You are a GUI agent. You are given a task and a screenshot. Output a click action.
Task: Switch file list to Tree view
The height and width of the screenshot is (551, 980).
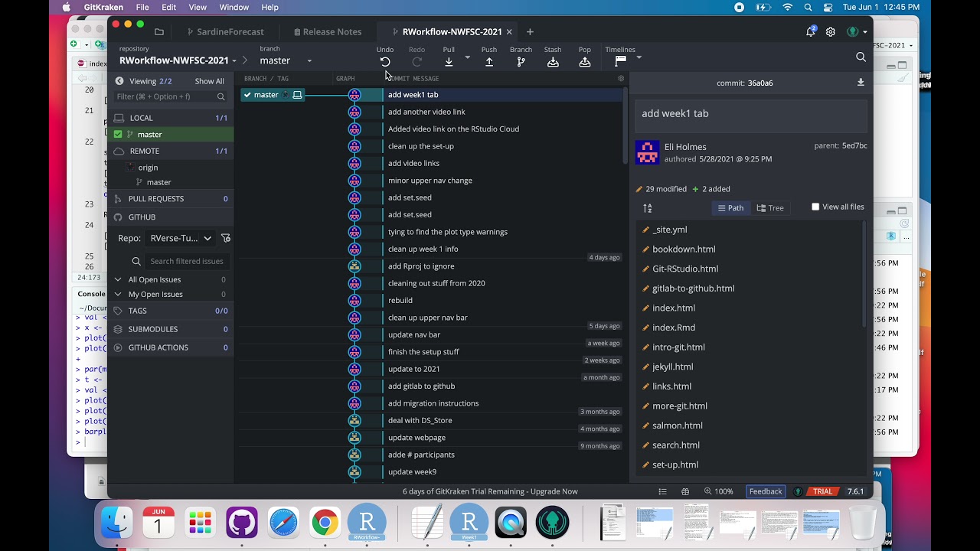click(x=770, y=208)
